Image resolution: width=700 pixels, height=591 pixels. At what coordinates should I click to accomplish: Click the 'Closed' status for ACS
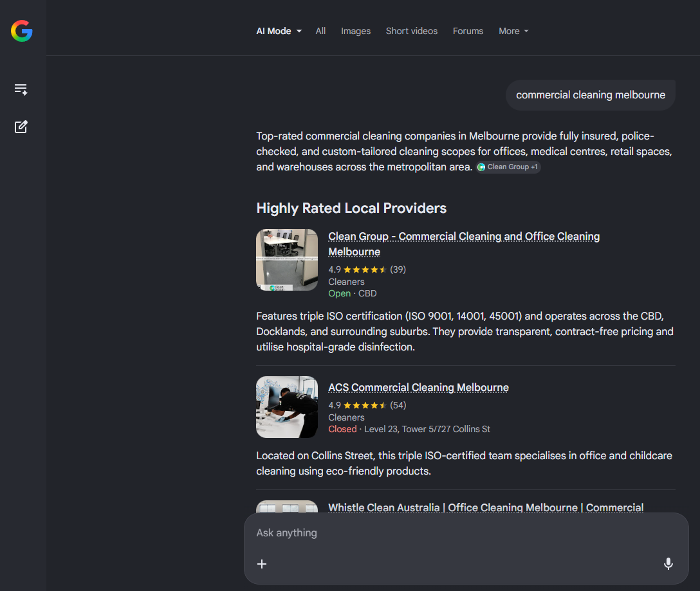click(342, 429)
